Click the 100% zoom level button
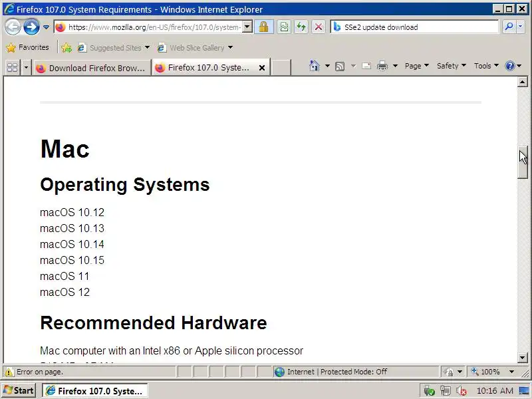The image size is (532, 399). [486, 372]
